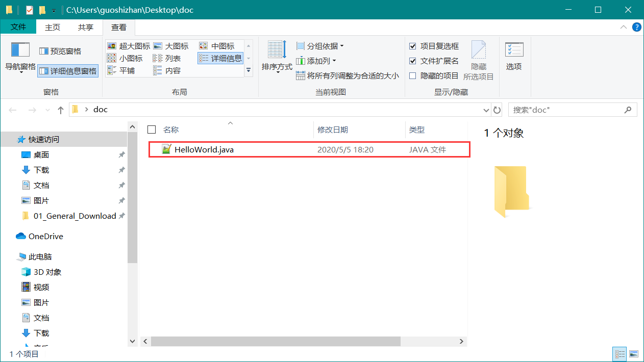Click the sort by icon
Image resolution: width=644 pixels, height=362 pixels.
[x=277, y=50]
